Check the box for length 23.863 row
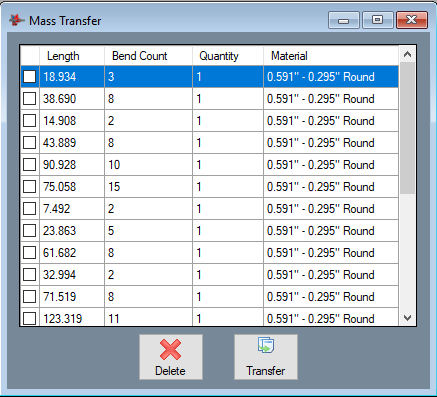The width and height of the screenshot is (437, 397). click(30, 231)
